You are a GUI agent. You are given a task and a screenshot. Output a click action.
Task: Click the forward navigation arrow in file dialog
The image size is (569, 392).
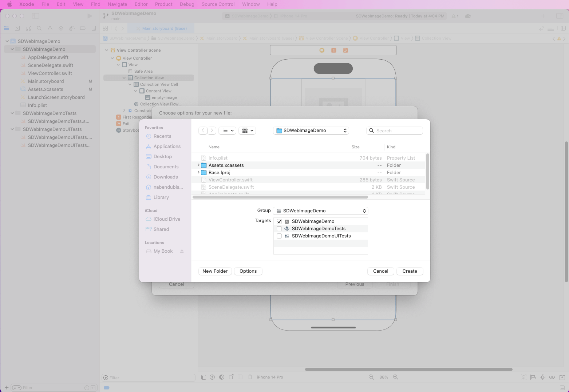[x=212, y=131]
